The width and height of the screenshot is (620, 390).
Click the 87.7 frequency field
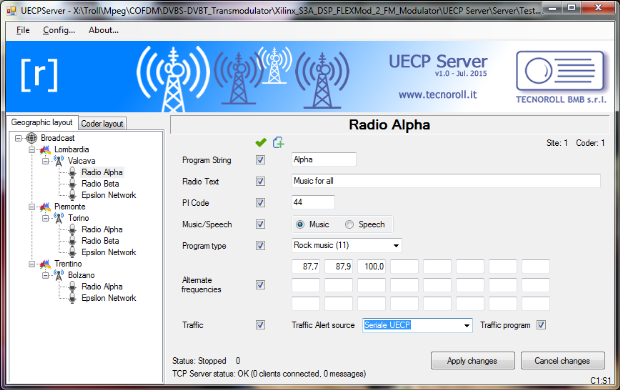tap(306, 267)
